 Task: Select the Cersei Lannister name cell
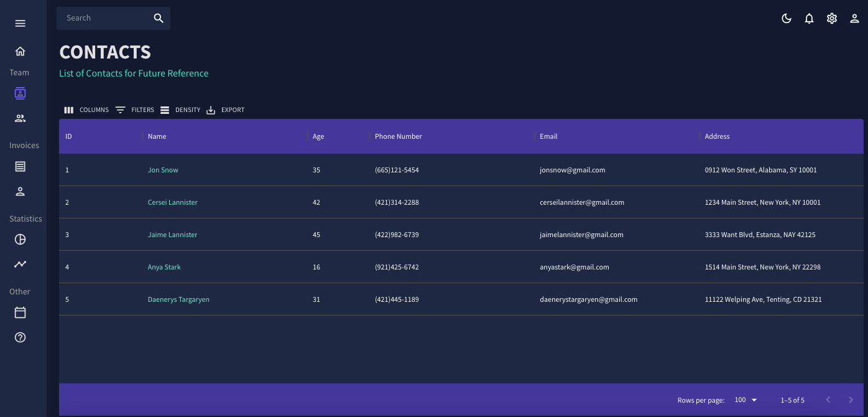pyautogui.click(x=173, y=202)
